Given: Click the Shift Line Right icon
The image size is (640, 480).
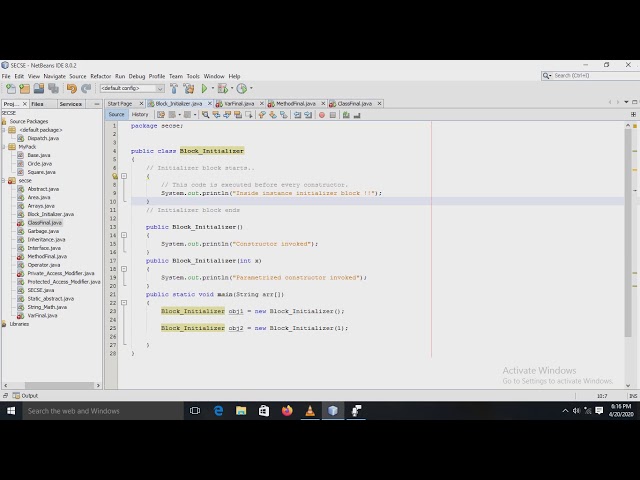Looking at the screenshot, I should click(x=308, y=115).
